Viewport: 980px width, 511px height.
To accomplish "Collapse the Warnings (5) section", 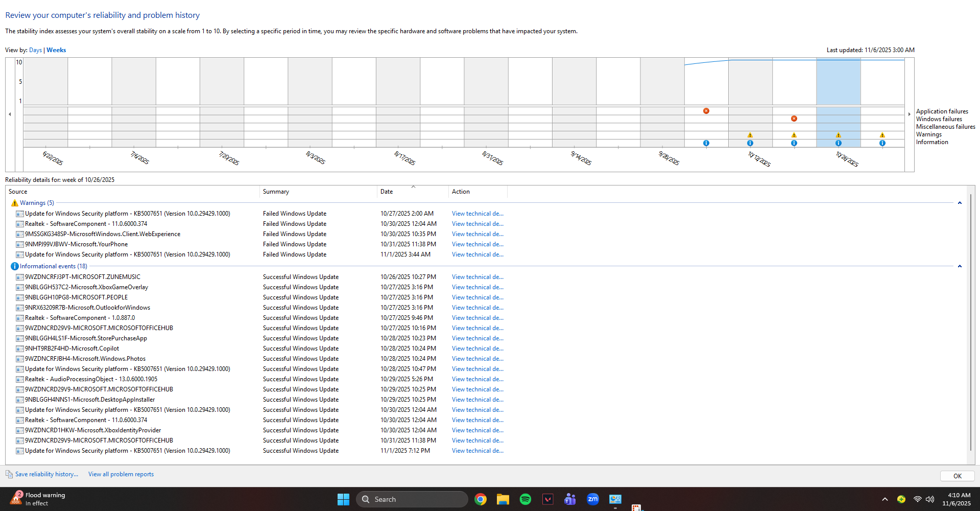I will coord(960,203).
